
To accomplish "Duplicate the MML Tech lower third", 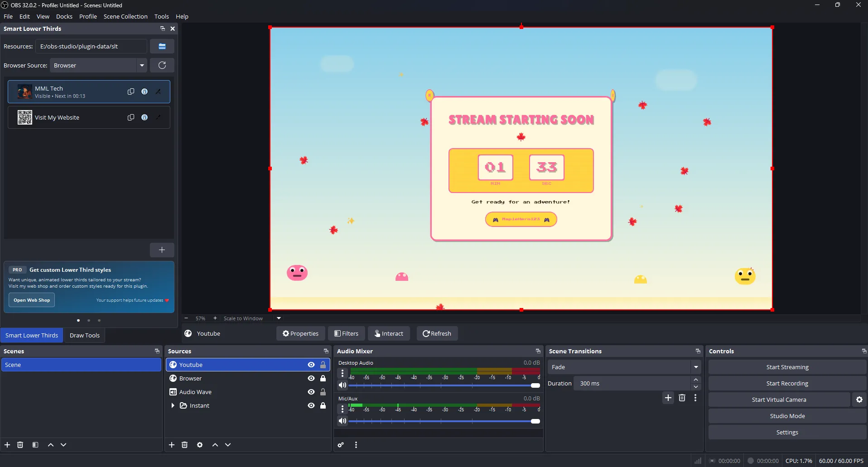I will (x=131, y=91).
